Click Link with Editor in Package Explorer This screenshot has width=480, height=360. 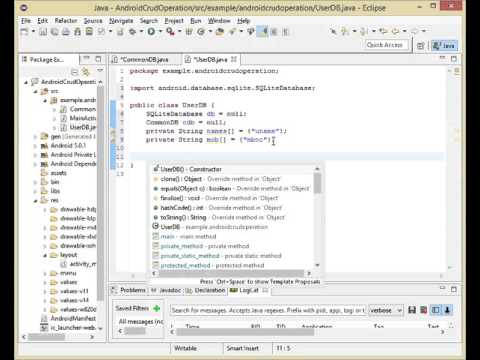[x=86, y=71]
